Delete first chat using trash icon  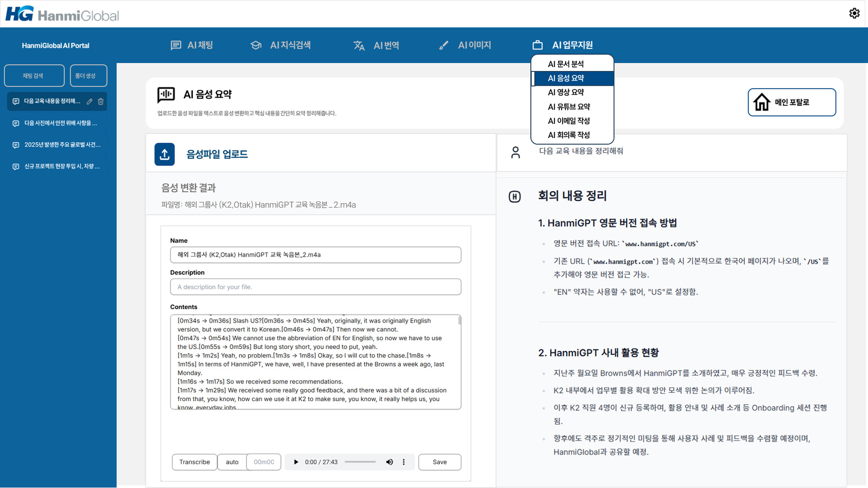[101, 102]
